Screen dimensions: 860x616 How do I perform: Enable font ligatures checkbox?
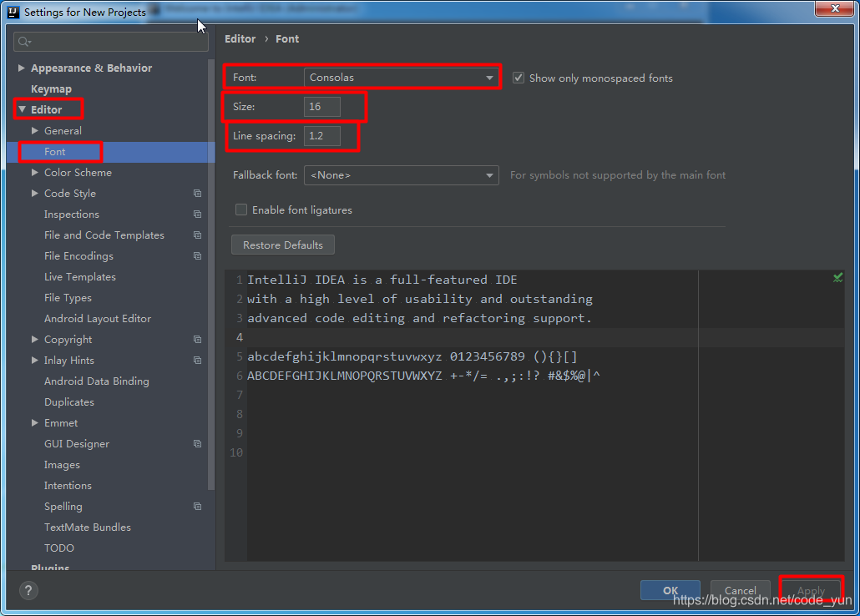coord(240,210)
